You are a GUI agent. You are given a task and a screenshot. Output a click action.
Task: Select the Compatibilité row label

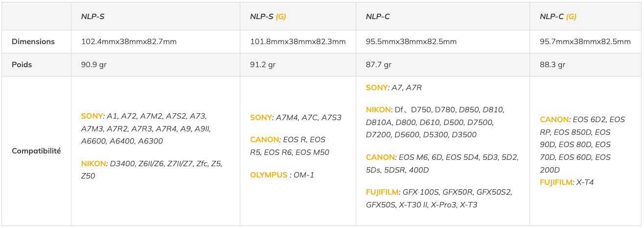coord(36,151)
